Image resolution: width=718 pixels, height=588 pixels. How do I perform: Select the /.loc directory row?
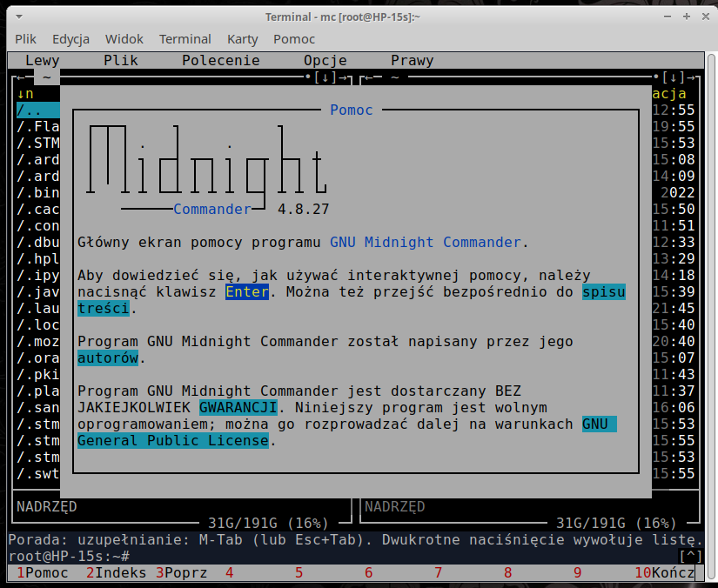(x=38, y=324)
